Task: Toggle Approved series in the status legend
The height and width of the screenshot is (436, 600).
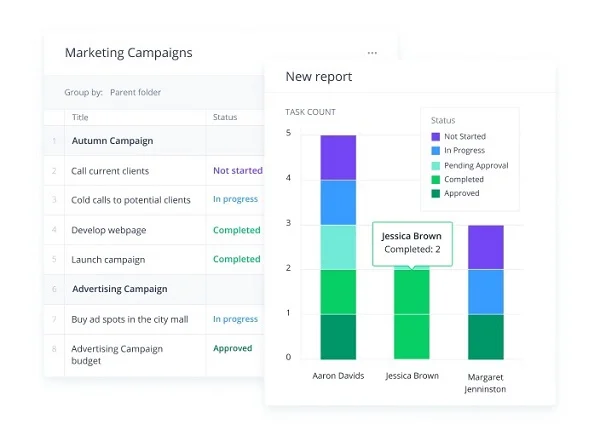Action: (462, 193)
